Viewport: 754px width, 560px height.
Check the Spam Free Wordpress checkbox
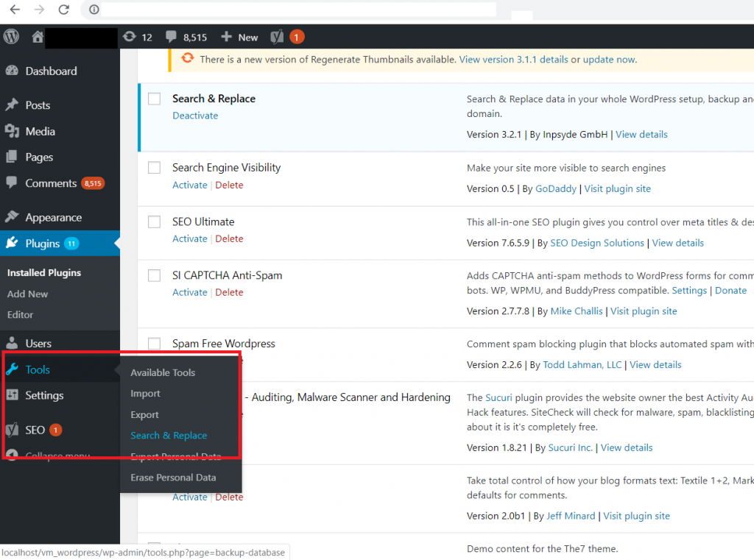click(155, 343)
